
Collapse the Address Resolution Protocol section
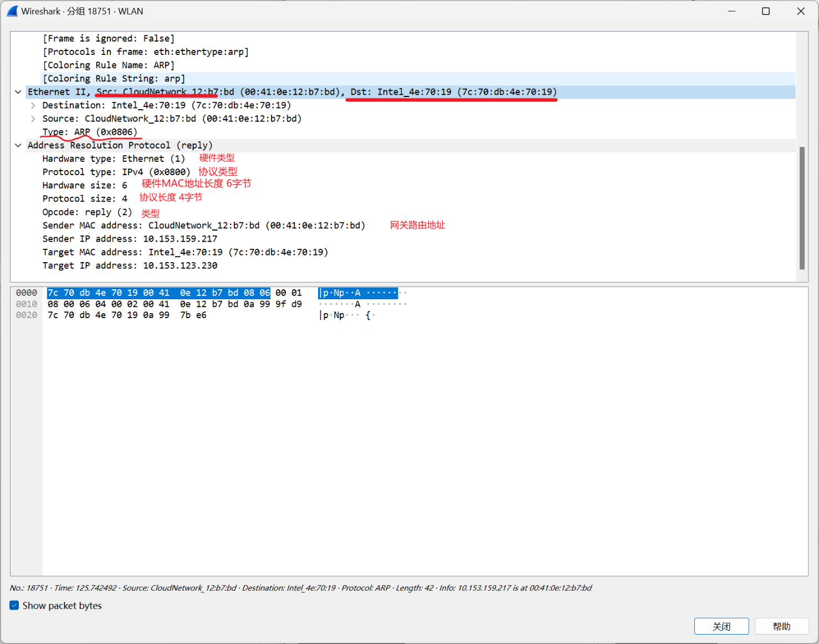point(18,145)
